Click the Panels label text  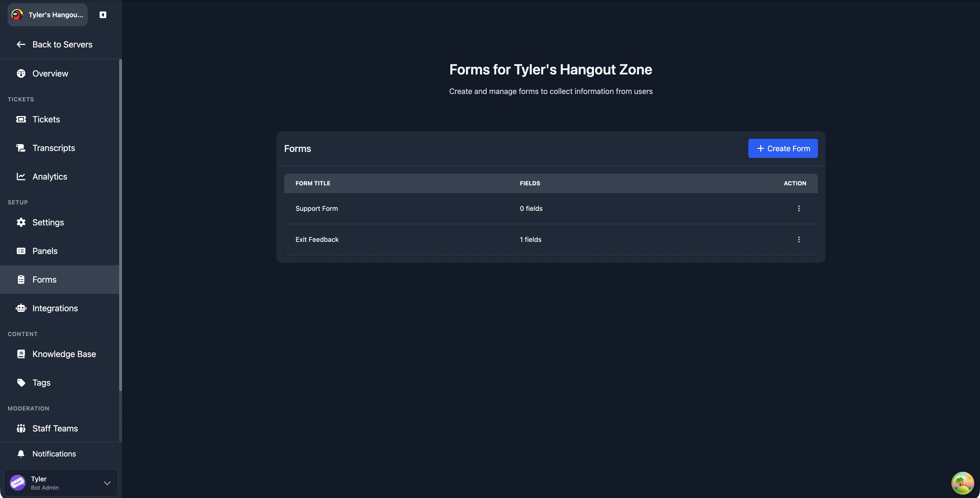coord(45,251)
